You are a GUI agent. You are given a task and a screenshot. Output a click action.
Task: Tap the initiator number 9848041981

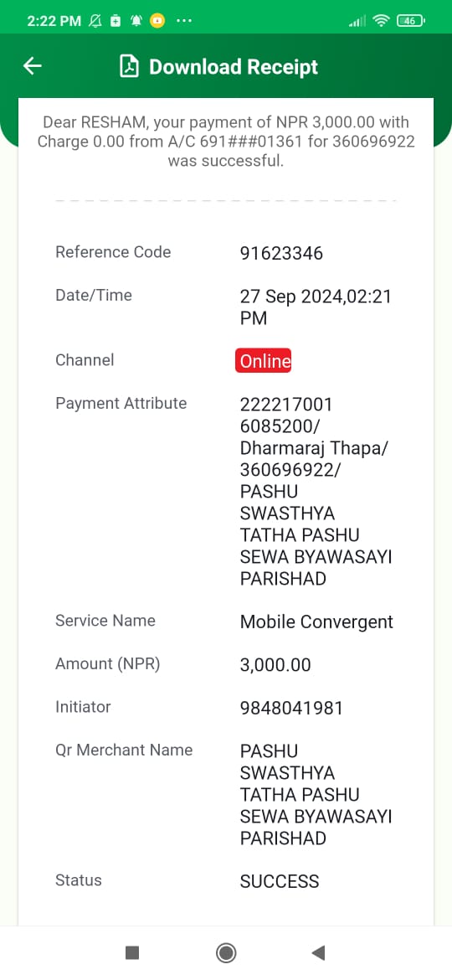click(x=291, y=708)
